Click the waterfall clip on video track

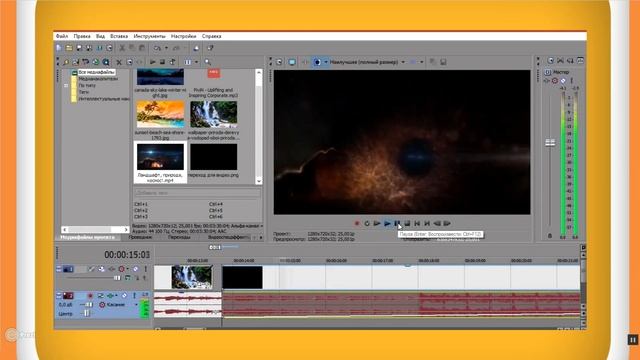click(192, 277)
